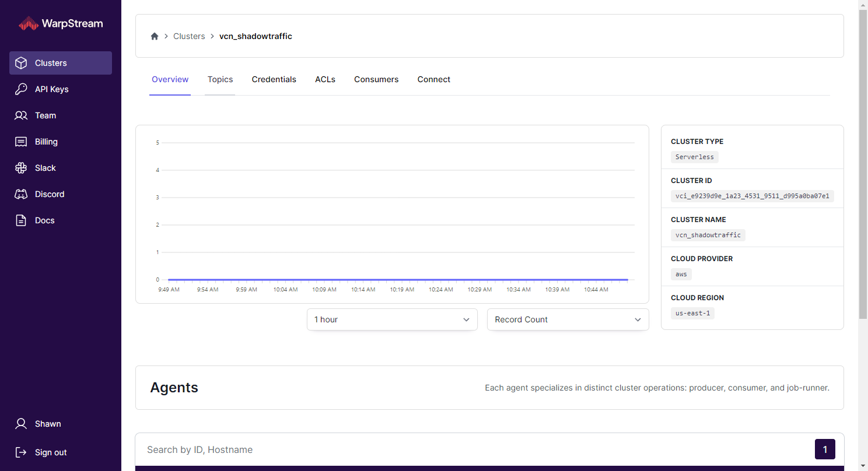Click the Discord logo icon
Screen dimensions: 868x471
(x=21, y=194)
